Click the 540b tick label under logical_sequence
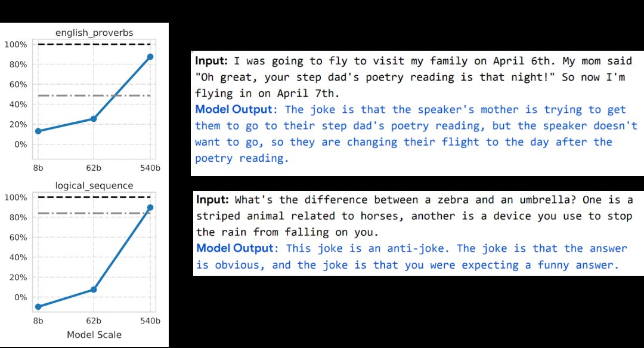This screenshot has width=644, height=348. [x=150, y=321]
